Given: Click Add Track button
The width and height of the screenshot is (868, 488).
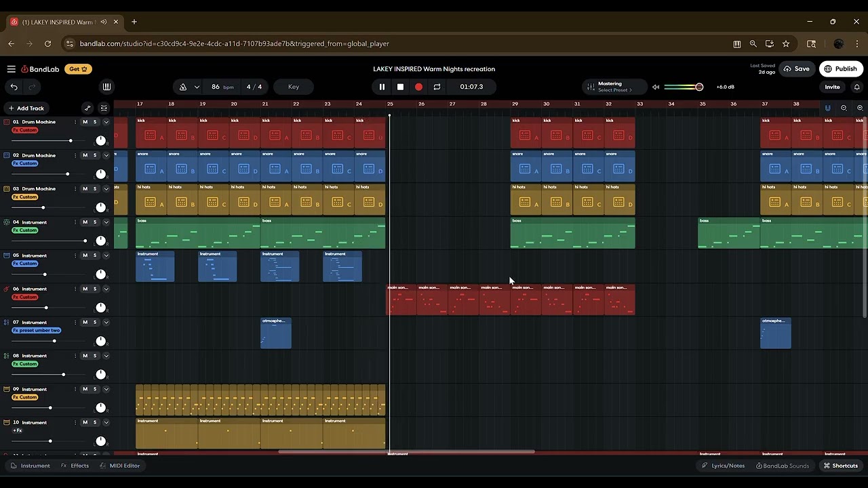Looking at the screenshot, I should (26, 108).
